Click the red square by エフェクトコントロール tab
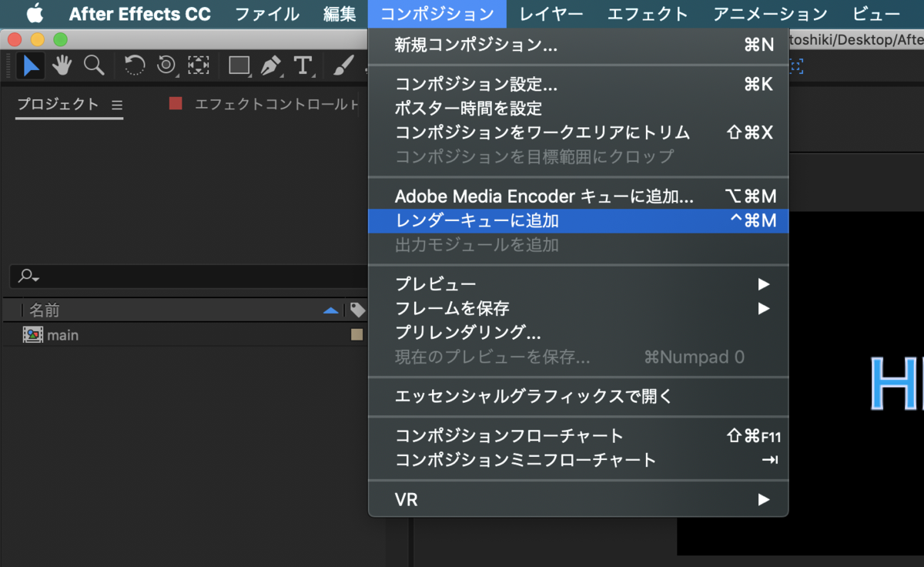The height and width of the screenshot is (567, 924). [x=176, y=103]
